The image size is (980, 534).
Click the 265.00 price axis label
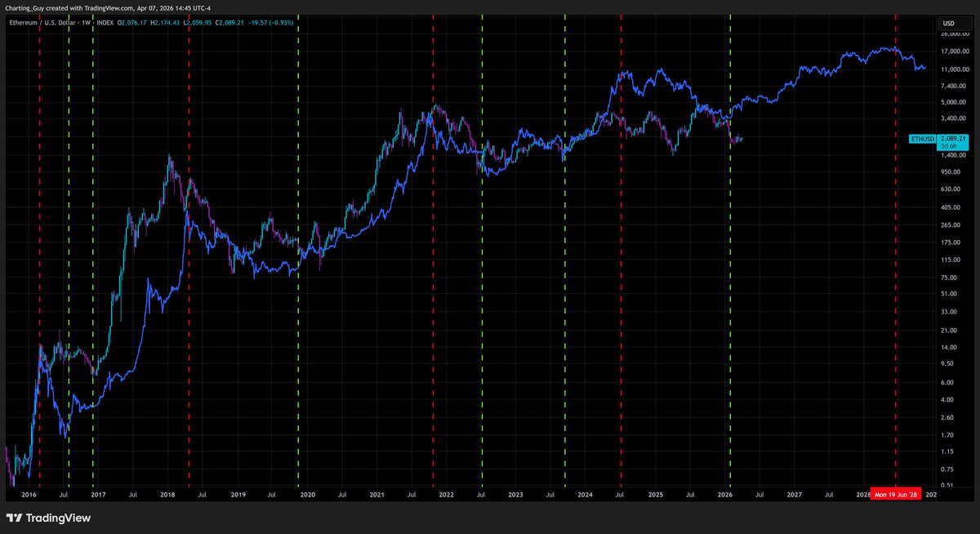click(951, 225)
